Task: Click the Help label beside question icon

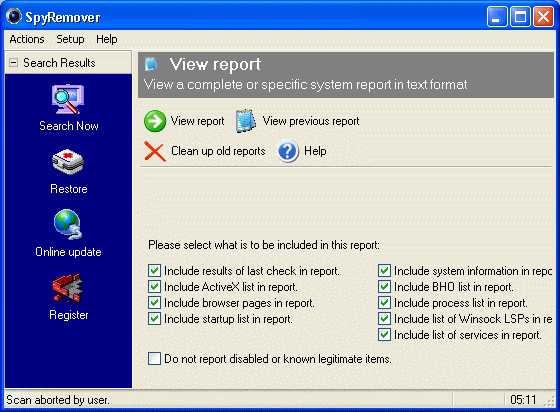Action: [x=315, y=151]
